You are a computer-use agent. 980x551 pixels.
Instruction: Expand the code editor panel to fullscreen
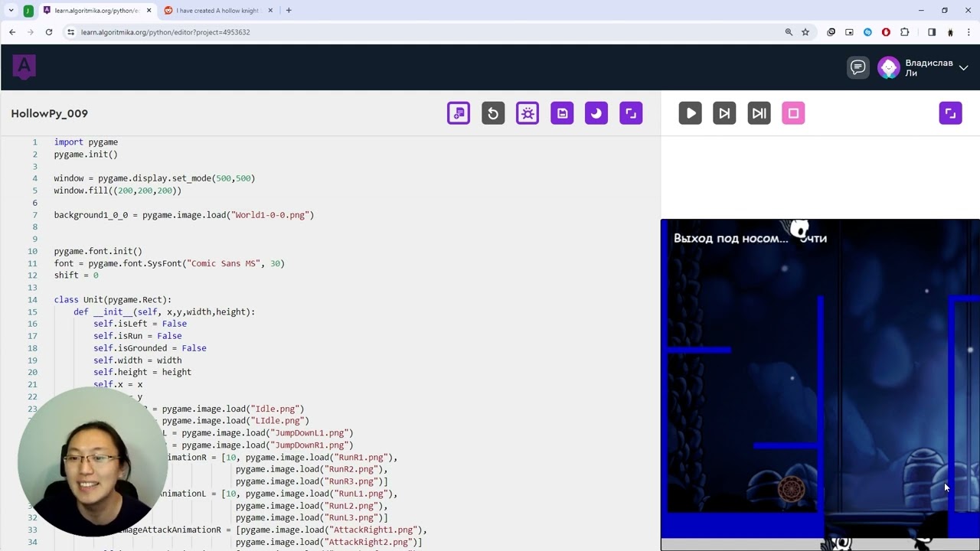(631, 113)
